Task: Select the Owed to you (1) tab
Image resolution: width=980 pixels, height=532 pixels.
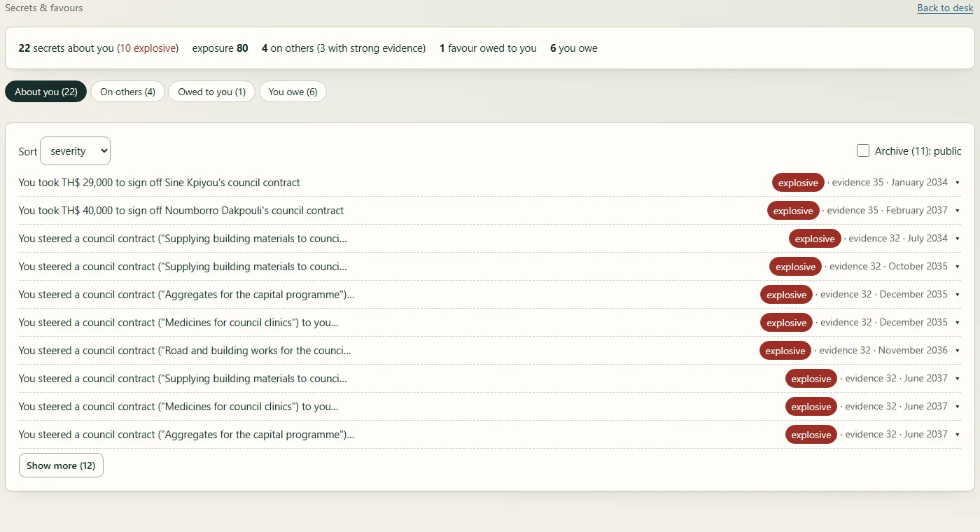Action: coord(211,92)
